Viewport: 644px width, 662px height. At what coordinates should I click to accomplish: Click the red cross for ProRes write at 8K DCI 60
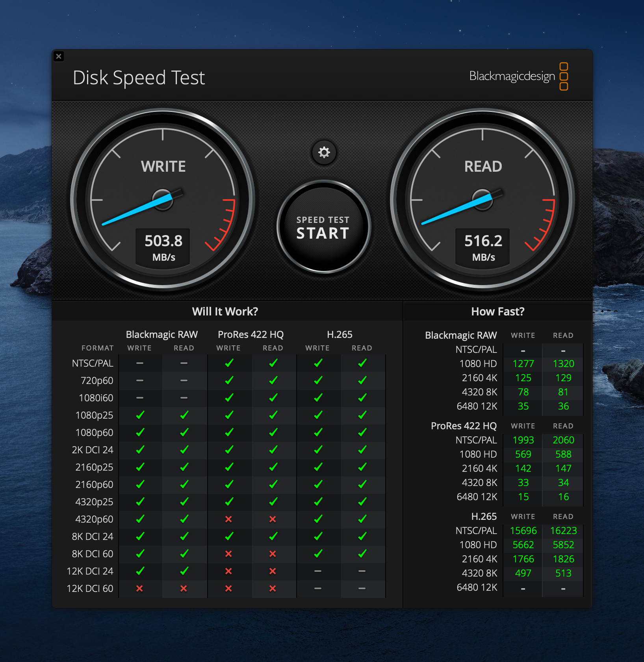coord(228,554)
